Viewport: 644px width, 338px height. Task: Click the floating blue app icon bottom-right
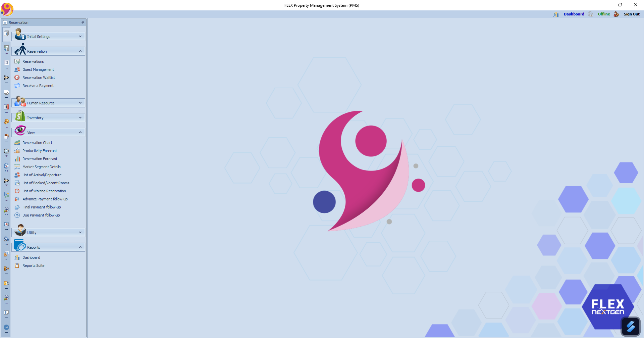(x=630, y=326)
